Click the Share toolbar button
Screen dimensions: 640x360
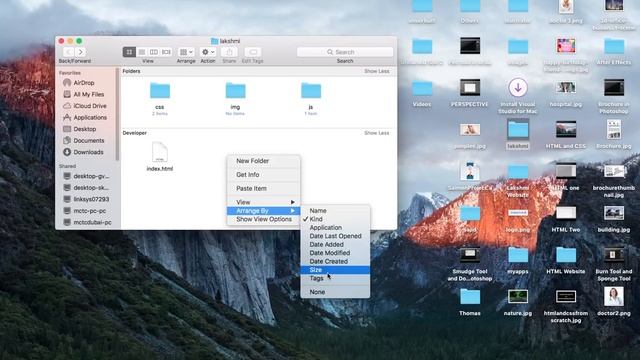(229, 52)
